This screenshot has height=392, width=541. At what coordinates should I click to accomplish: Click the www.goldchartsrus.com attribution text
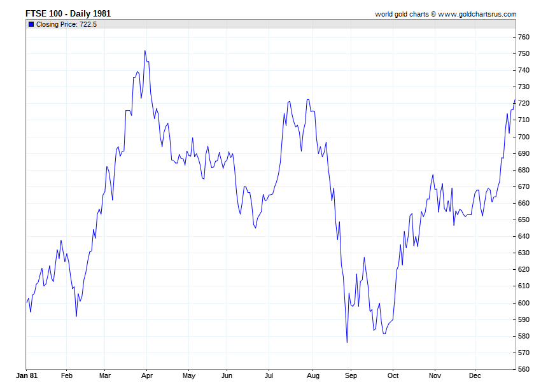click(x=477, y=15)
